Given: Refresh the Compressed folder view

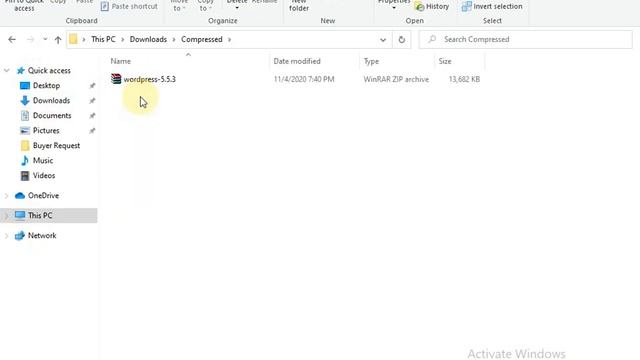Looking at the screenshot, I should [402, 40].
